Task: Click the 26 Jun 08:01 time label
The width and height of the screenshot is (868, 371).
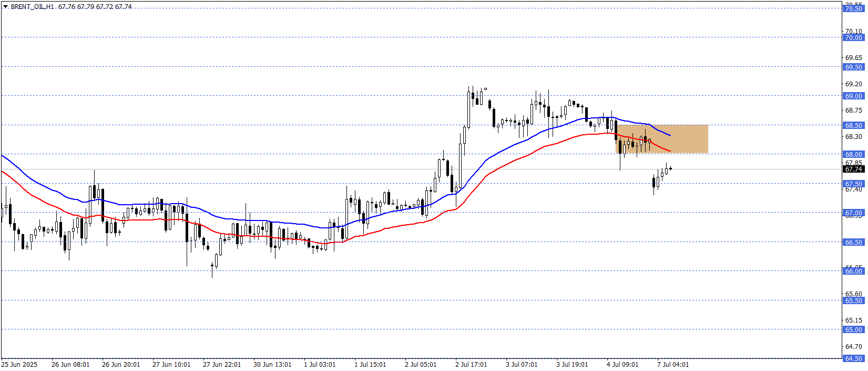Action: (70, 364)
